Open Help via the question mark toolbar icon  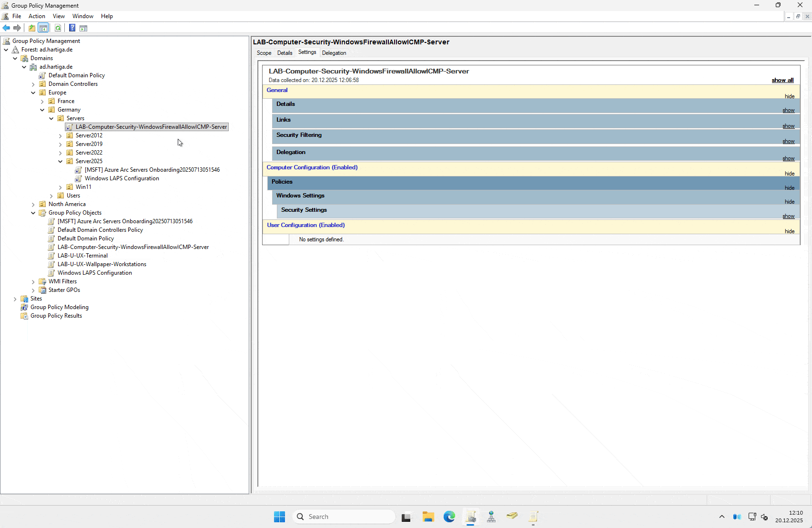tap(72, 28)
